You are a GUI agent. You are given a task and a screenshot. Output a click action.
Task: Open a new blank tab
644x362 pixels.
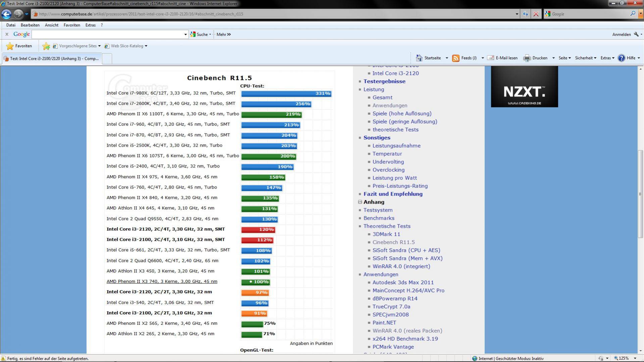coord(107,59)
